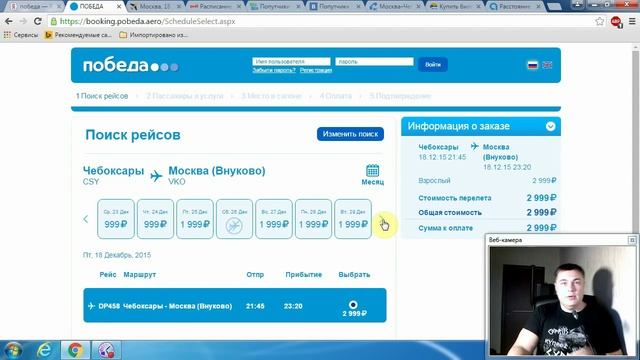Collapse the Информация о заказе panel
This screenshot has width=640, height=360.
(550, 126)
